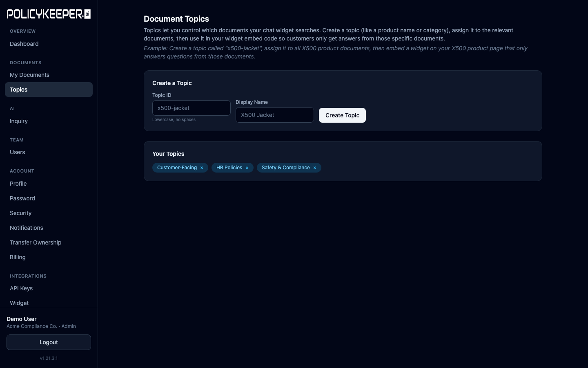The height and width of the screenshot is (368, 588).
Task: Open the Dashboard page
Action: pos(24,44)
